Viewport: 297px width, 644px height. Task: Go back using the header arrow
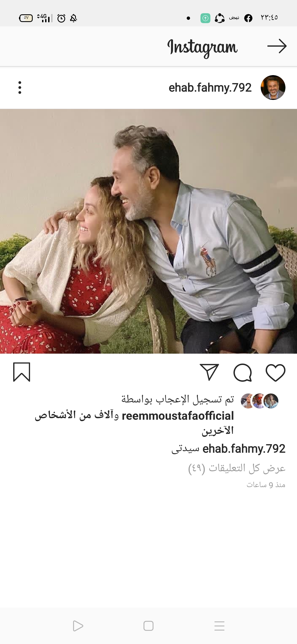pos(277,46)
